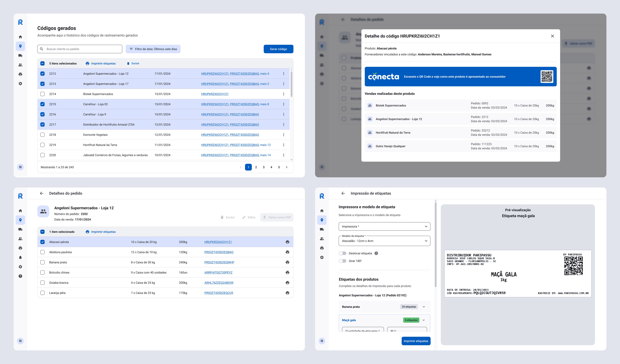Viewport: 620px width, 364px height.
Task: Open the settings gear in Impressão de etiquetas sidebar
Action: [322, 257]
